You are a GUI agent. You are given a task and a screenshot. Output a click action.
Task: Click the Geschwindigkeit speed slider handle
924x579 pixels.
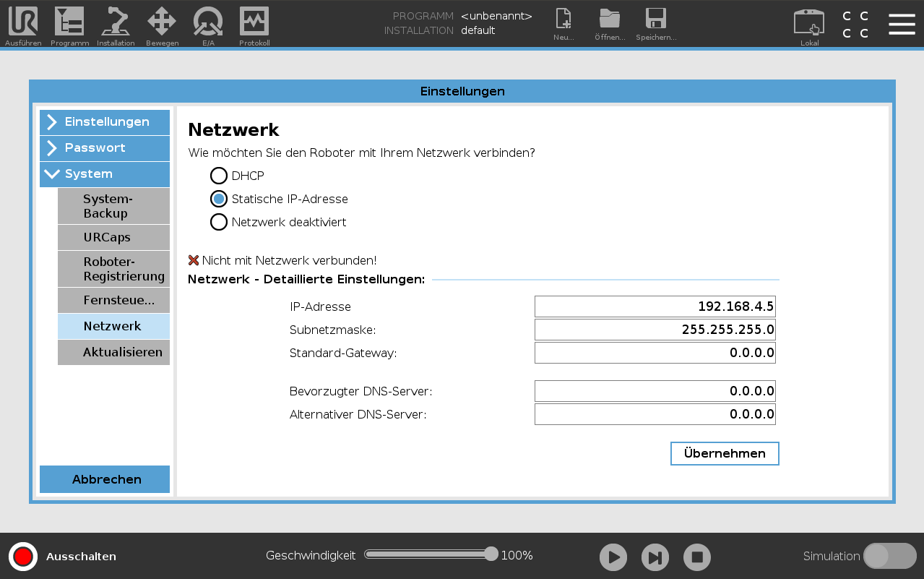coord(491,554)
